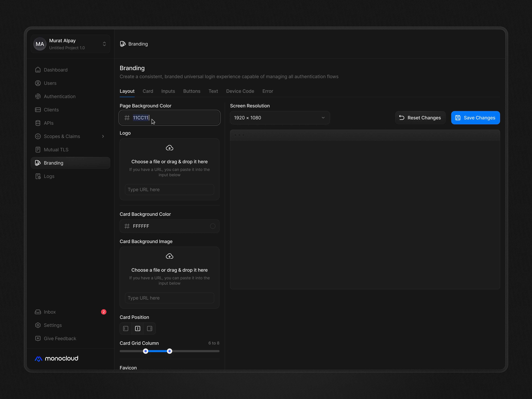Open Logs from the sidebar

70,176
